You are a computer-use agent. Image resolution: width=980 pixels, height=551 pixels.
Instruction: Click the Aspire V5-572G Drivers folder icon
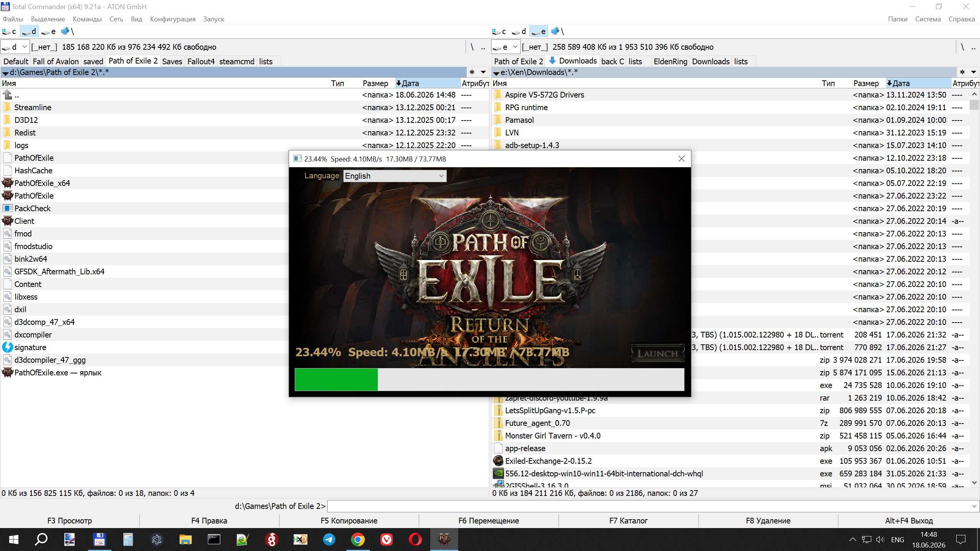pos(498,95)
